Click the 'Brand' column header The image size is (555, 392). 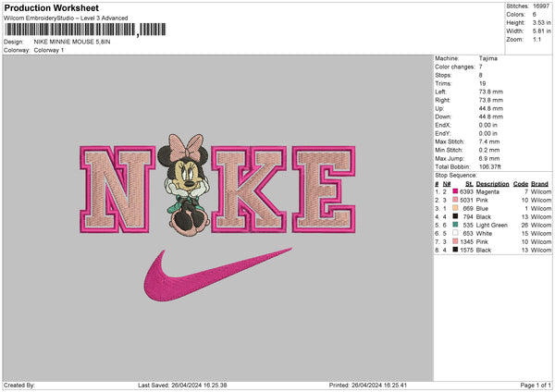pos(539,184)
